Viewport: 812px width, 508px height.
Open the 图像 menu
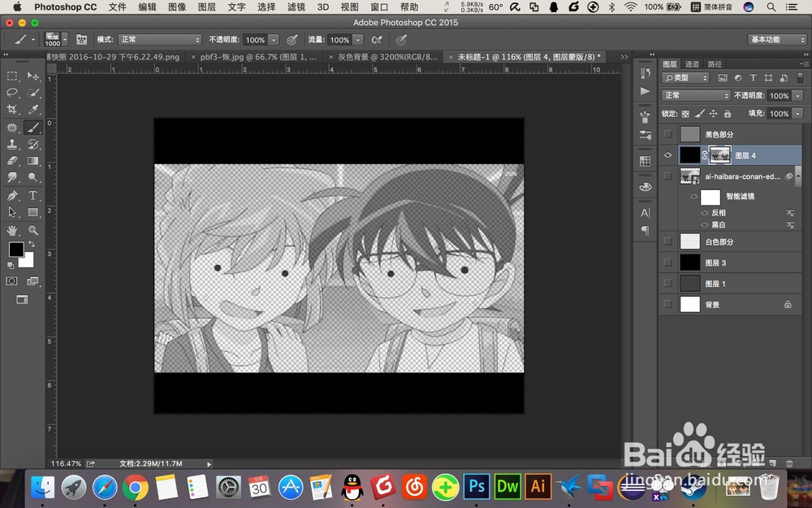click(177, 7)
